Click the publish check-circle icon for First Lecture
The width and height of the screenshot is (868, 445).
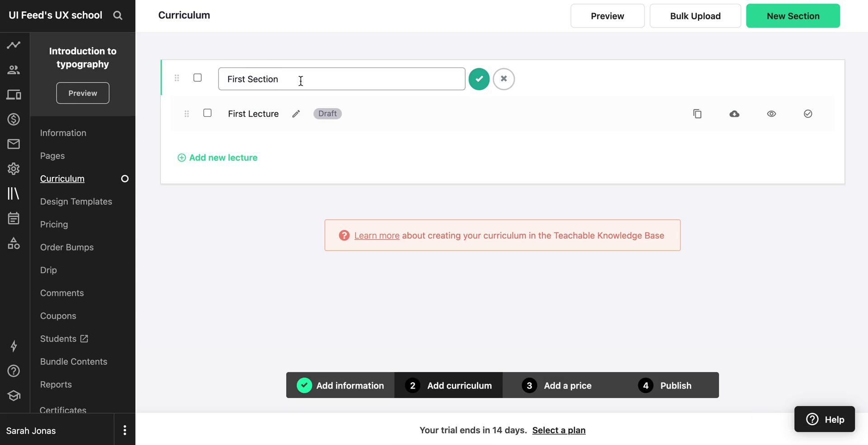[808, 114]
